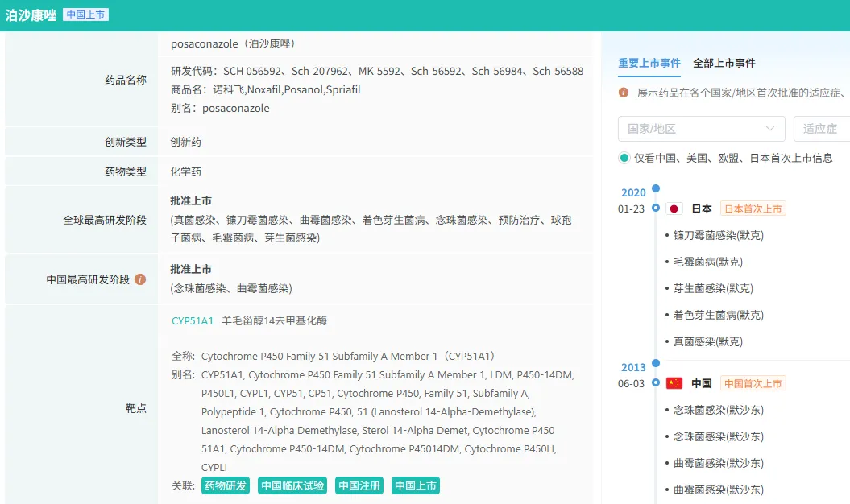
Task: Toggle 仅看中国、美国、欧盟、日本首次上市信息 radio option
Action: coord(624,158)
